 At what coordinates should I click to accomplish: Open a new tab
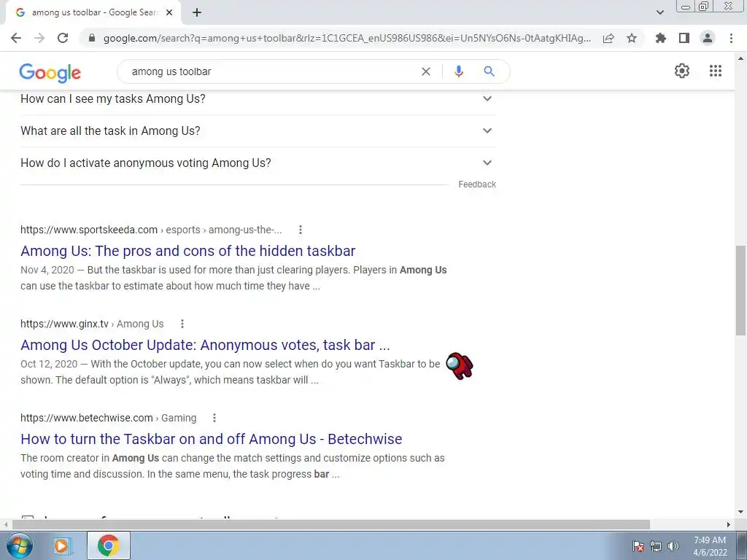(x=197, y=12)
